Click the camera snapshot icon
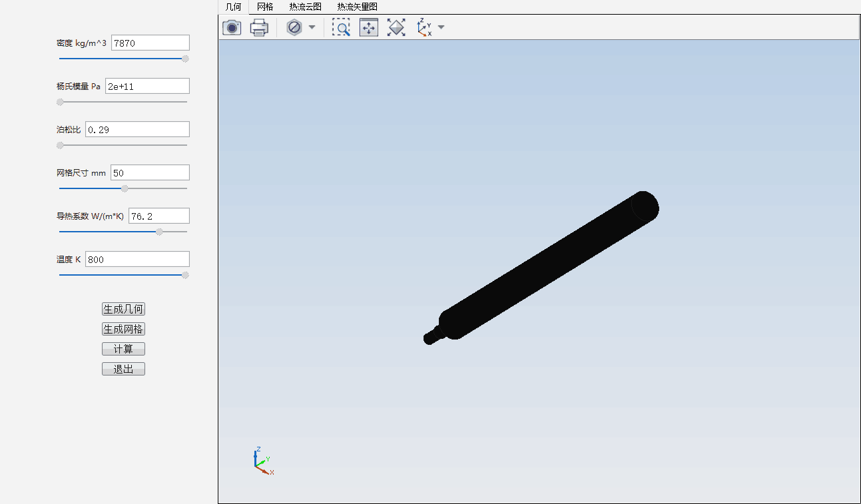The width and height of the screenshot is (861, 504). click(x=232, y=27)
